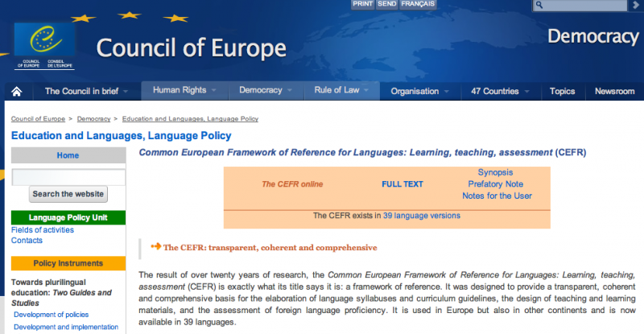The height and width of the screenshot is (334, 644).
Task: Click the Democracy breadcrumb link
Action: click(x=93, y=119)
